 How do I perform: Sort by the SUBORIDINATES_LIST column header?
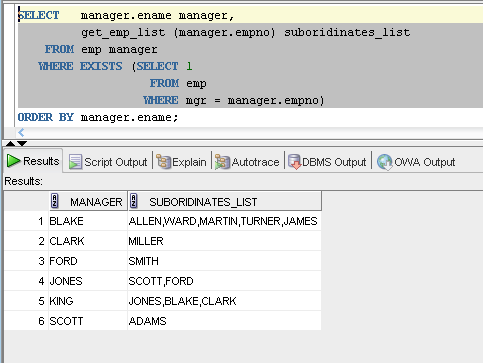225,201
